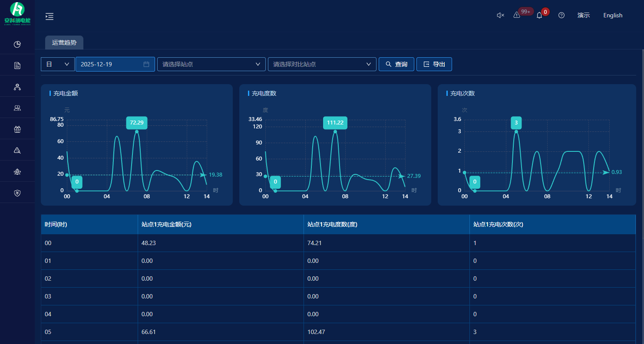This screenshot has width=644, height=344.
Task: Toggle the muted speaker sound icon
Action: pyautogui.click(x=500, y=16)
